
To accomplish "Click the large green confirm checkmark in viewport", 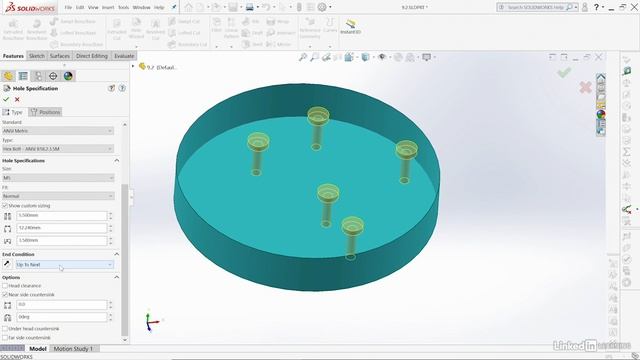I will (564, 73).
